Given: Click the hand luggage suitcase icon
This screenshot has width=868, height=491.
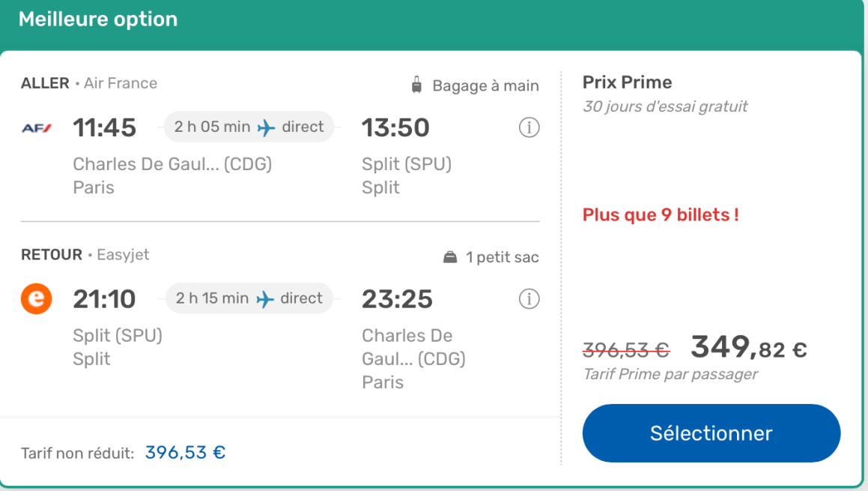Looking at the screenshot, I should point(417,85).
